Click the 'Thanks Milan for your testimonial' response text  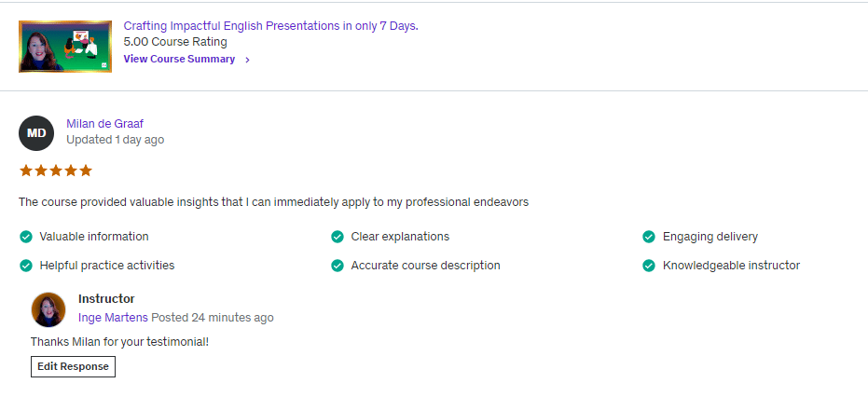click(x=119, y=342)
